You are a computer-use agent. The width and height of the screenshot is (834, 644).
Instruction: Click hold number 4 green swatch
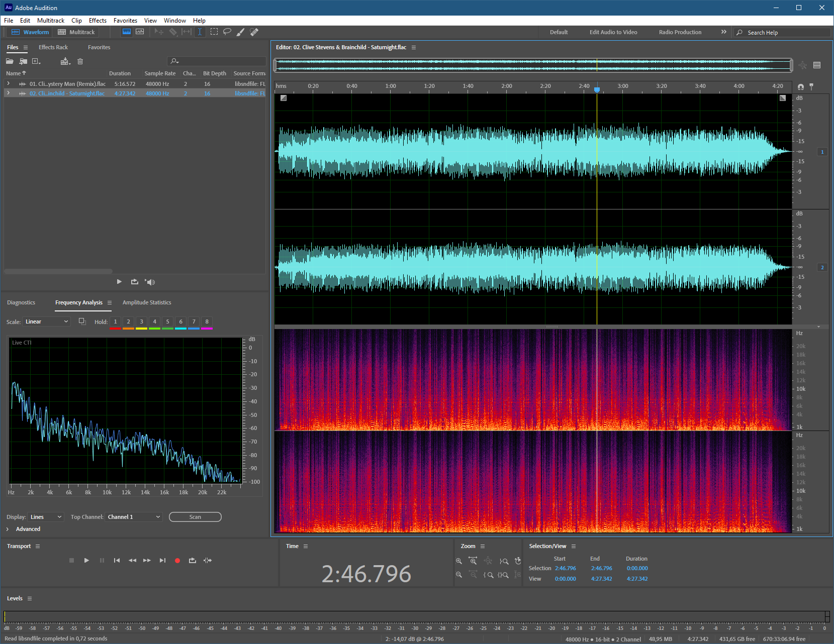[x=154, y=323]
